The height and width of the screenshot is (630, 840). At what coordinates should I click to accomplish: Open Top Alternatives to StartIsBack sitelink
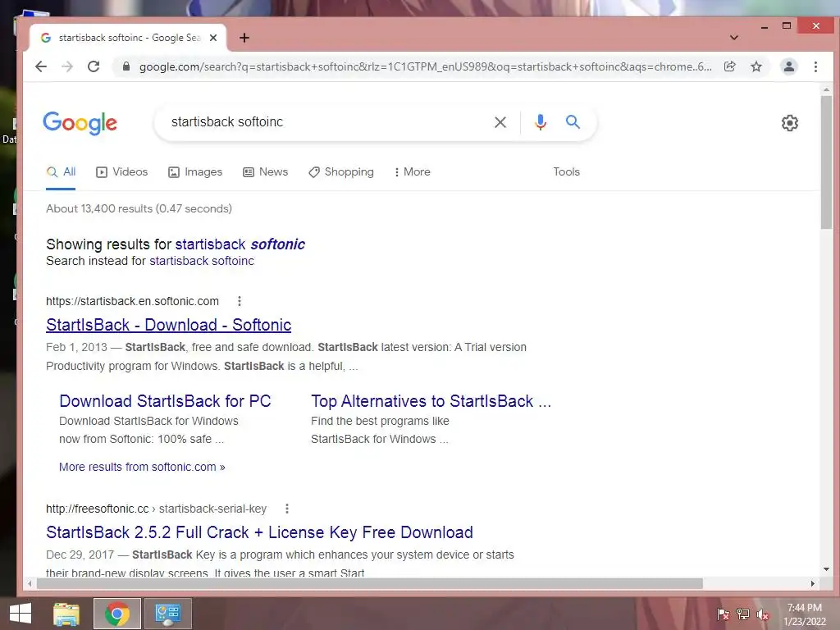pos(431,401)
